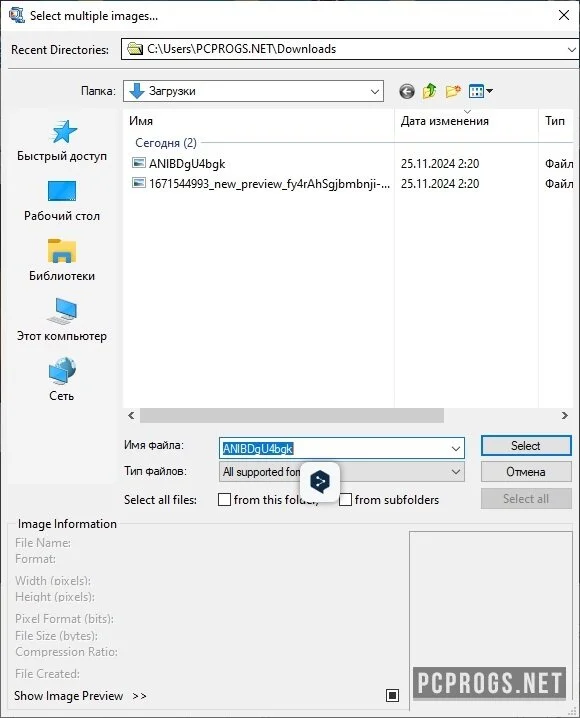Select file 1671544993_new_preview_fy4rAhSgjbmbnji
Image resolution: width=580 pixels, height=718 pixels.
tap(270, 184)
